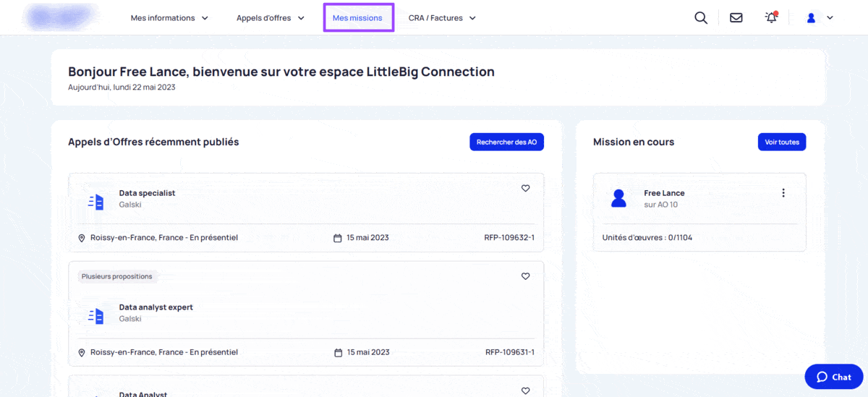Open the Data specialist offer title

(x=147, y=193)
